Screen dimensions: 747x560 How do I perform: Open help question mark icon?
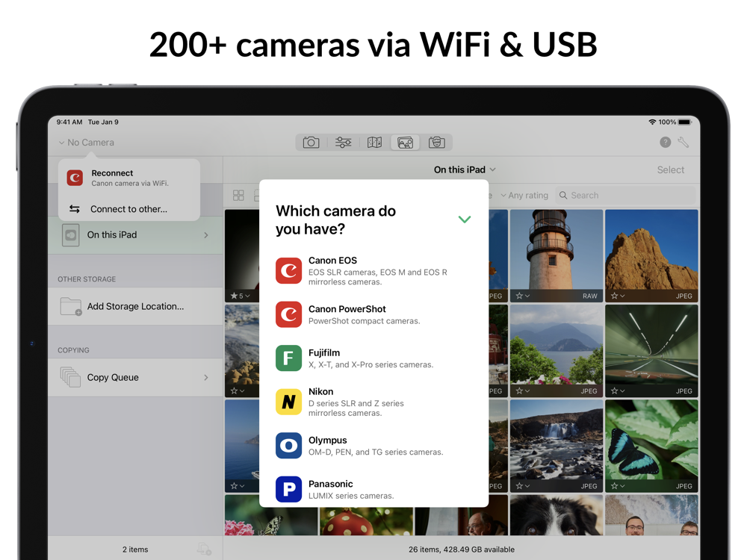pyautogui.click(x=665, y=142)
